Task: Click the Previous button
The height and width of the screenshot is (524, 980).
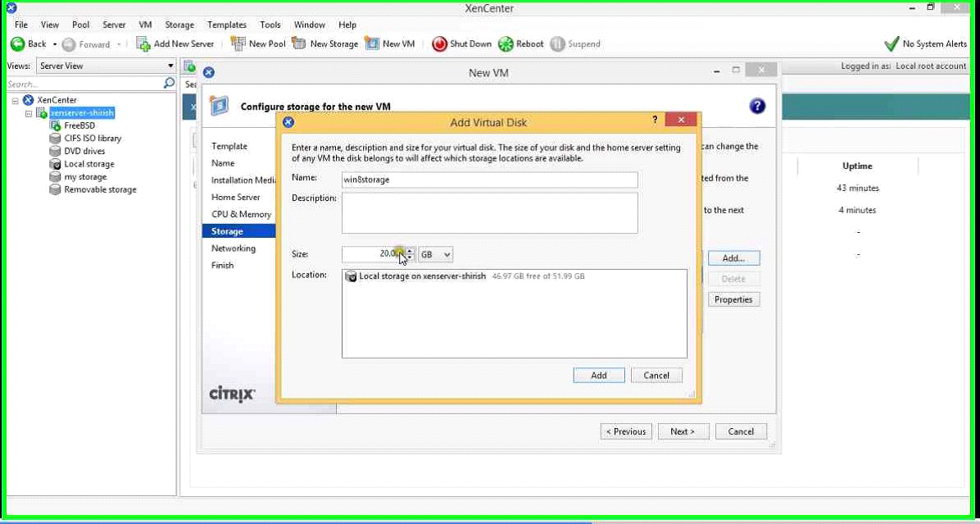Action: (x=626, y=431)
